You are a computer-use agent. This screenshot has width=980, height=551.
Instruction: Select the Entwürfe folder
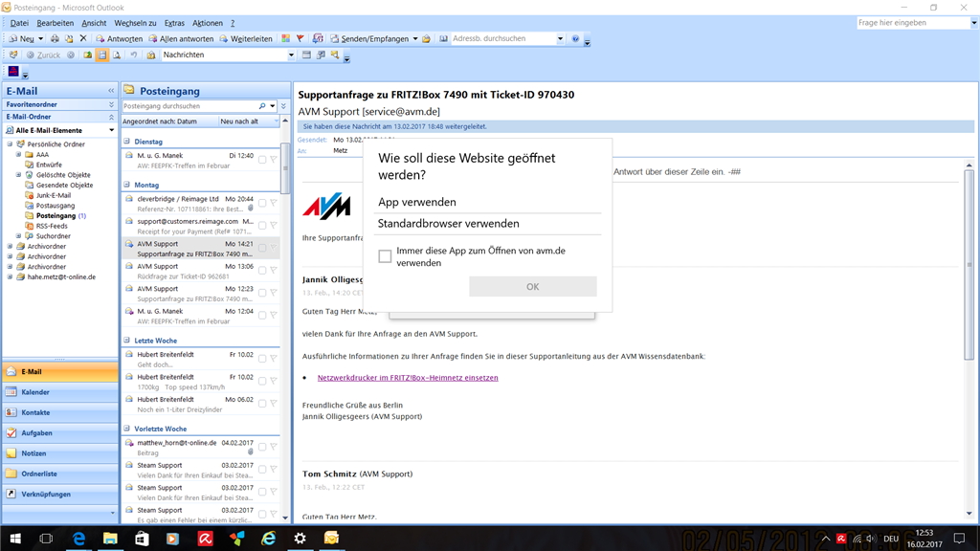[49, 165]
